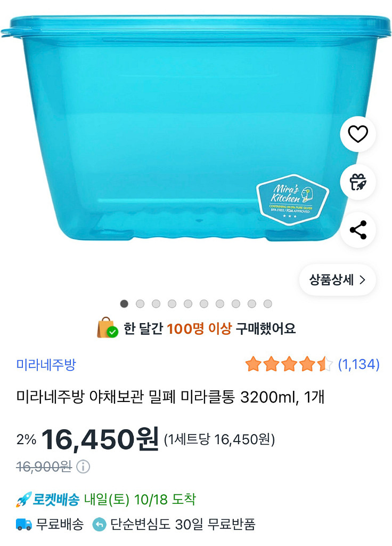
Task: Tap the shopping bag purchase badge icon
Action: pyautogui.click(x=107, y=328)
